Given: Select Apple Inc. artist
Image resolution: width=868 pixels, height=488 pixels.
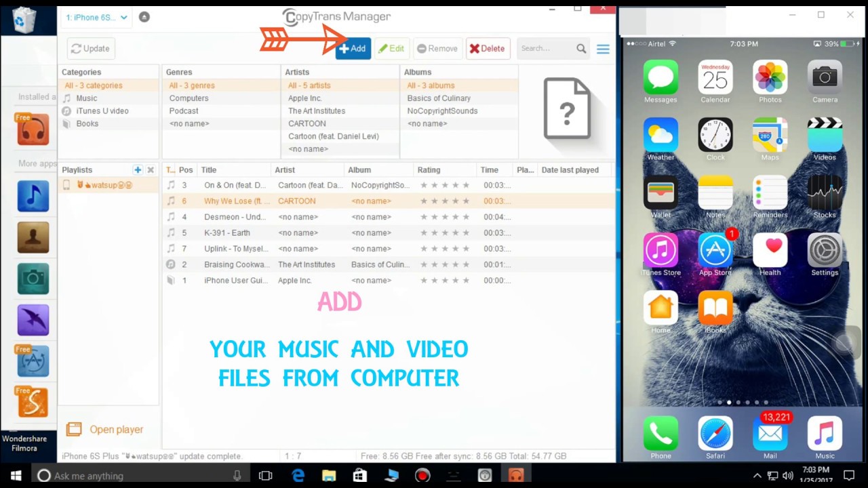Looking at the screenshot, I should pyautogui.click(x=304, y=98).
